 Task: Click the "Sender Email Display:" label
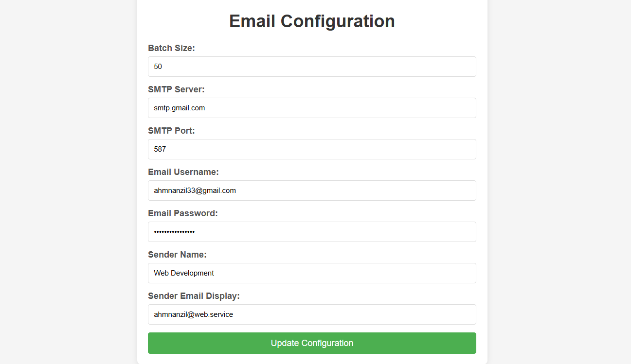click(x=194, y=296)
